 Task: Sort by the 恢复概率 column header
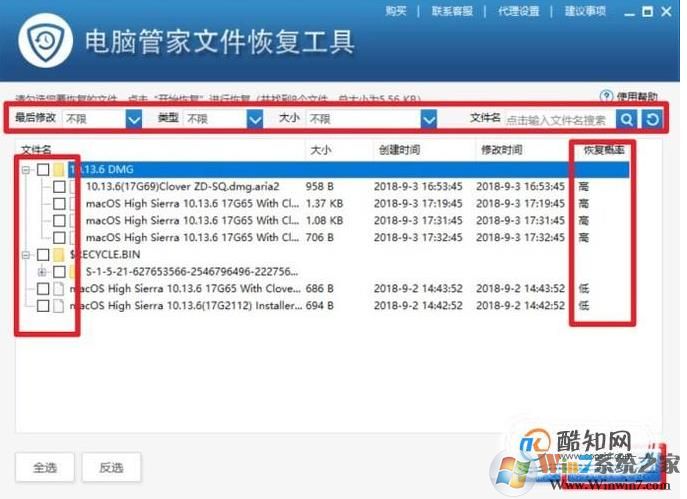604,150
